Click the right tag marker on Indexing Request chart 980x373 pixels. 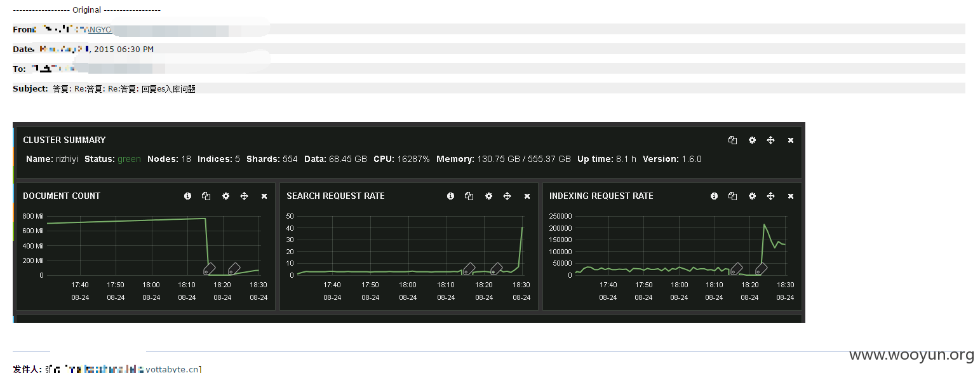click(x=761, y=269)
